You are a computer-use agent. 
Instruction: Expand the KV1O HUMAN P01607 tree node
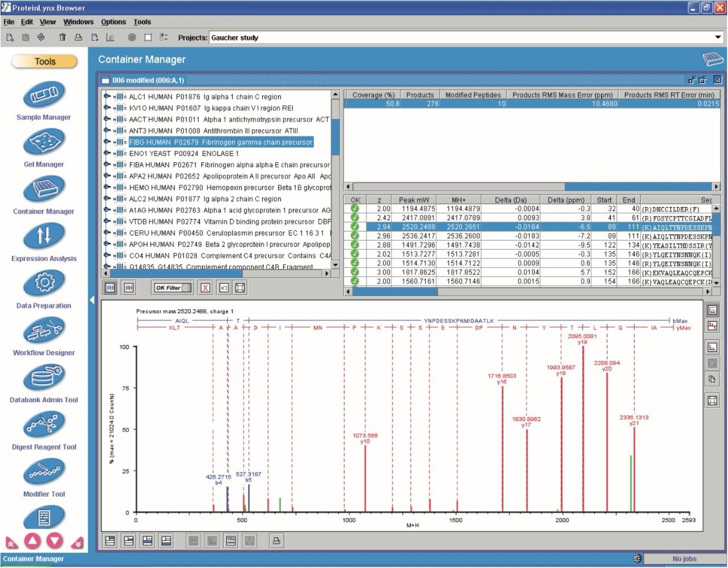pyautogui.click(x=107, y=108)
